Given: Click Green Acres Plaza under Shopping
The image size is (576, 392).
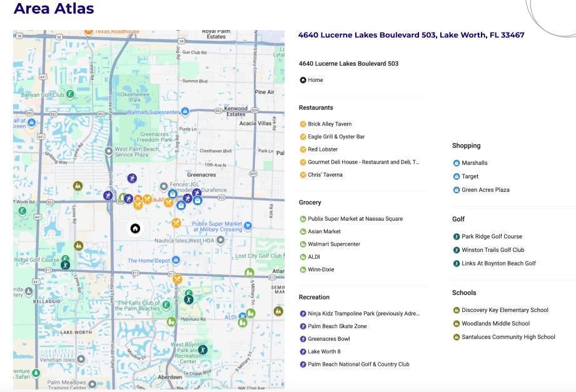Looking at the screenshot, I should click(x=485, y=190).
